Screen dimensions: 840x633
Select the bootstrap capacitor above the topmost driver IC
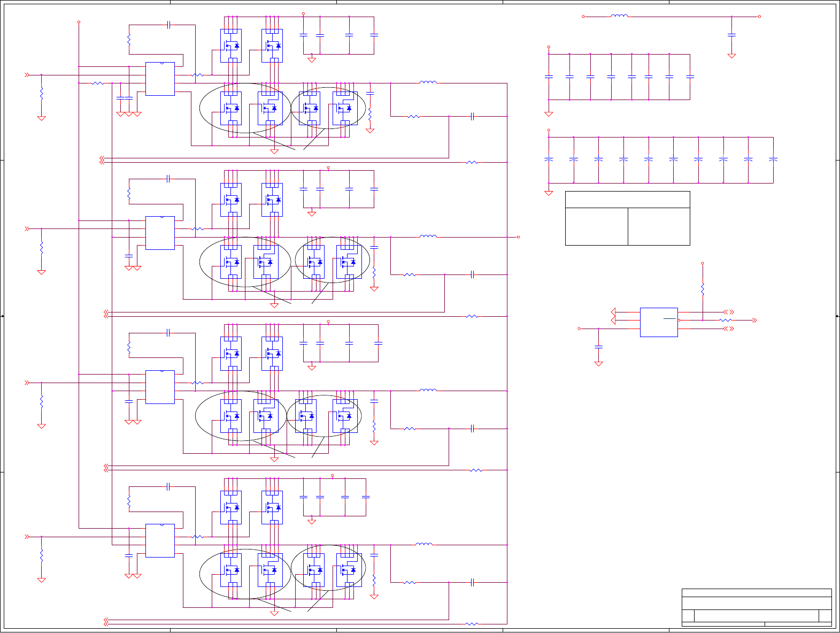[168, 25]
